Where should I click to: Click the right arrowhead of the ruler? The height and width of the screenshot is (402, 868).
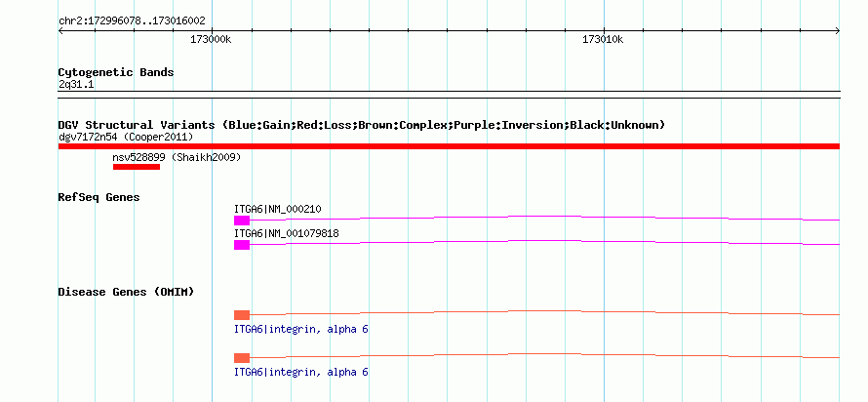point(837,31)
